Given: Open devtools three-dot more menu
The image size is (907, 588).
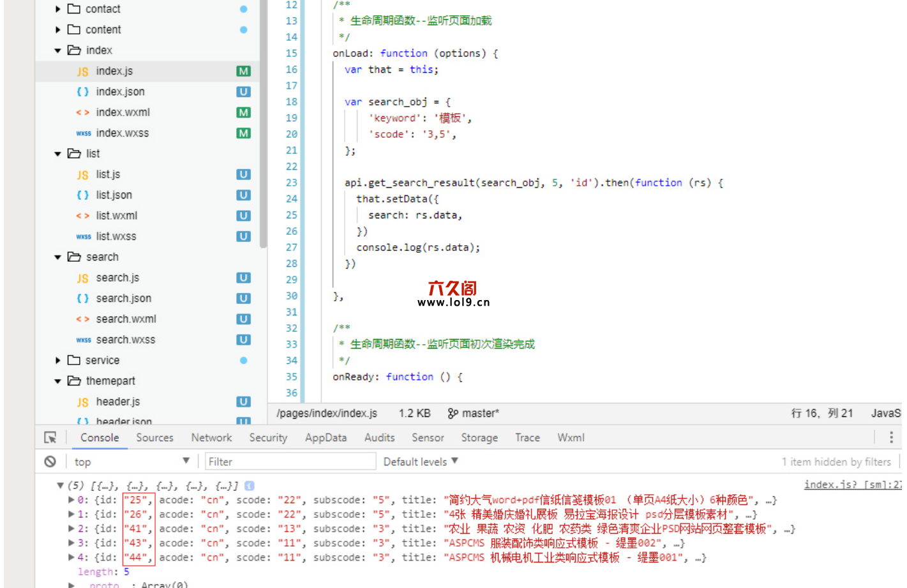Looking at the screenshot, I should pos(891,437).
